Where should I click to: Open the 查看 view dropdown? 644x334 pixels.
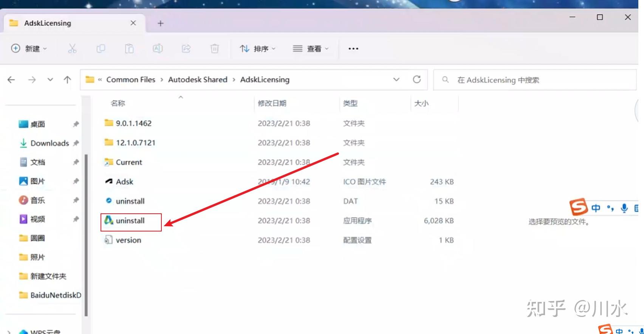311,48
